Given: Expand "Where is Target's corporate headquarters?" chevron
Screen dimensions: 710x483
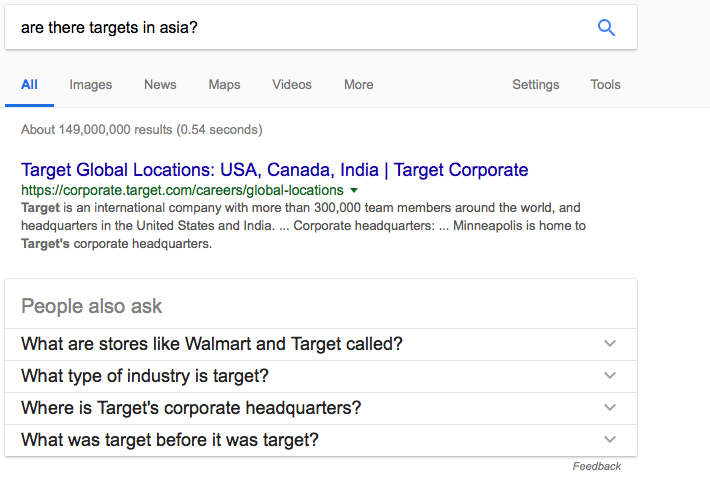Looking at the screenshot, I should pyautogui.click(x=610, y=408).
